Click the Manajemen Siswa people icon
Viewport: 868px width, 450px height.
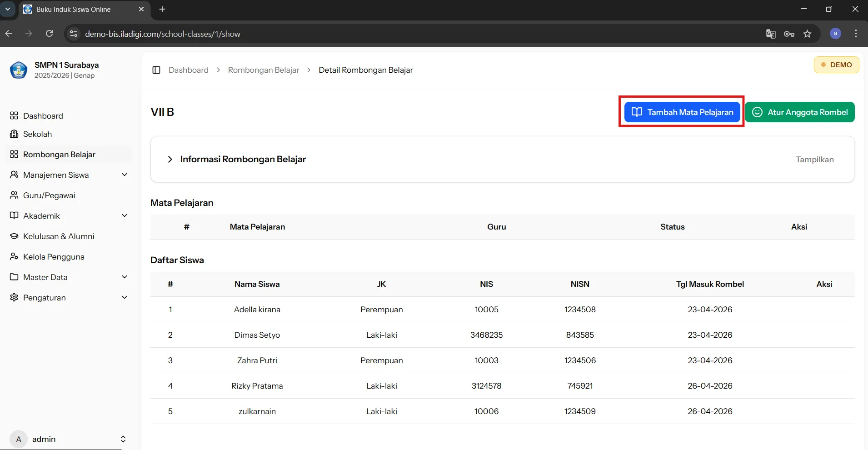(14, 175)
